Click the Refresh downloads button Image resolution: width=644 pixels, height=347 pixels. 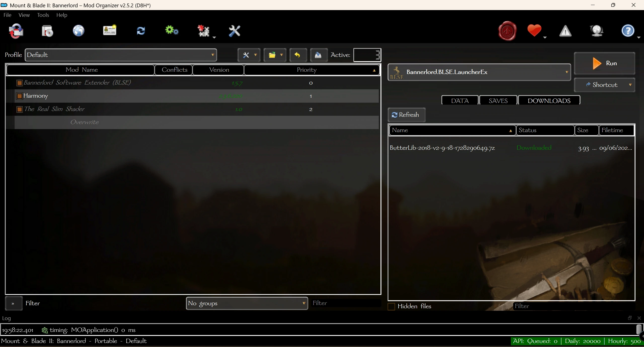407,115
